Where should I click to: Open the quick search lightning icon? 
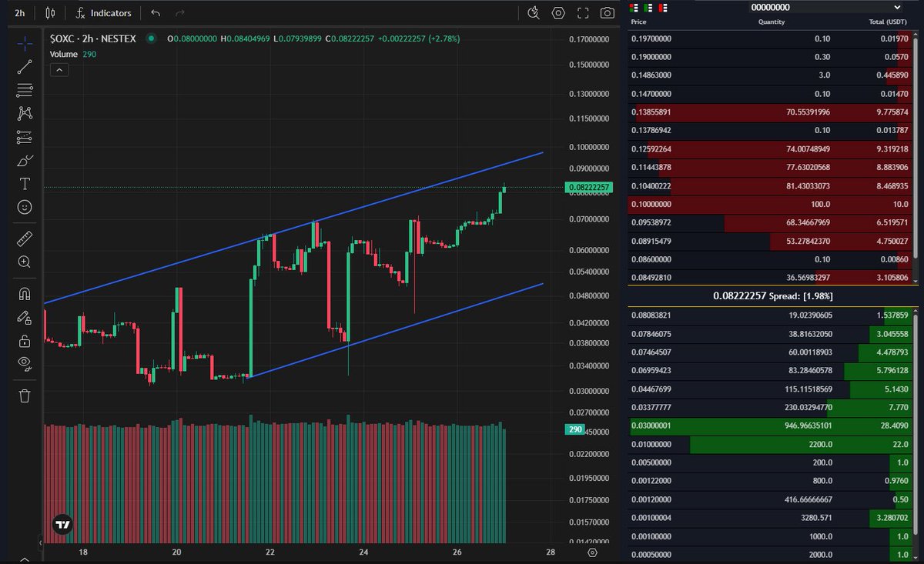pyautogui.click(x=534, y=13)
